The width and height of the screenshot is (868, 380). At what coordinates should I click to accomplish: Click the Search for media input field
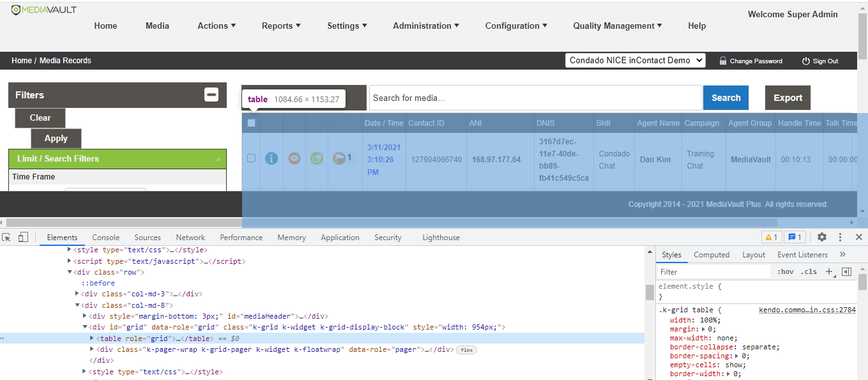[535, 98]
